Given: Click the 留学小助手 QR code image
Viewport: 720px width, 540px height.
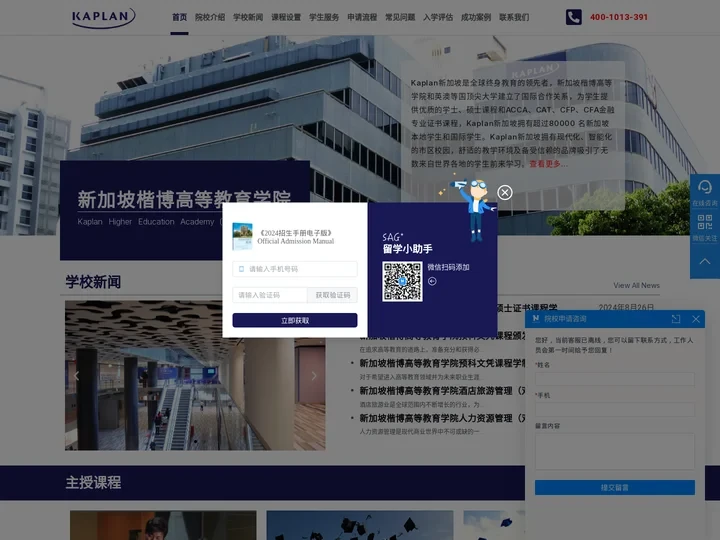Looking at the screenshot, I should coord(402,281).
